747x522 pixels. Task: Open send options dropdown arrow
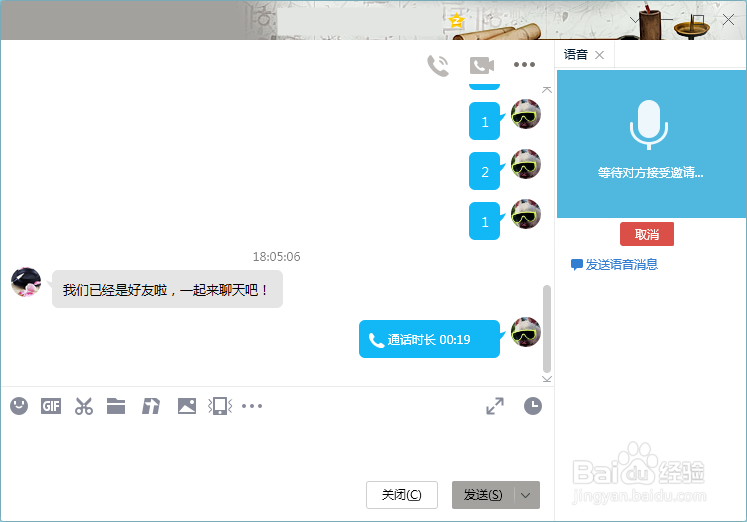click(526, 495)
